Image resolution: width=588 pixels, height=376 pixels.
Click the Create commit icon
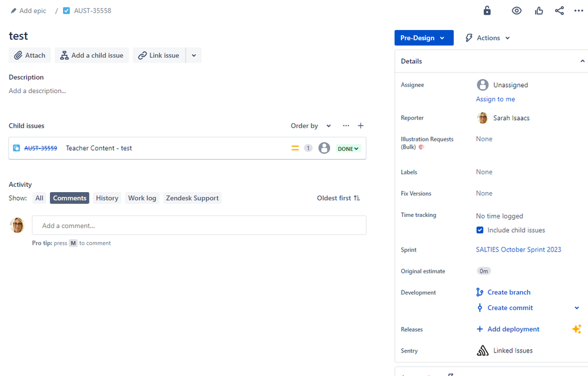point(480,308)
